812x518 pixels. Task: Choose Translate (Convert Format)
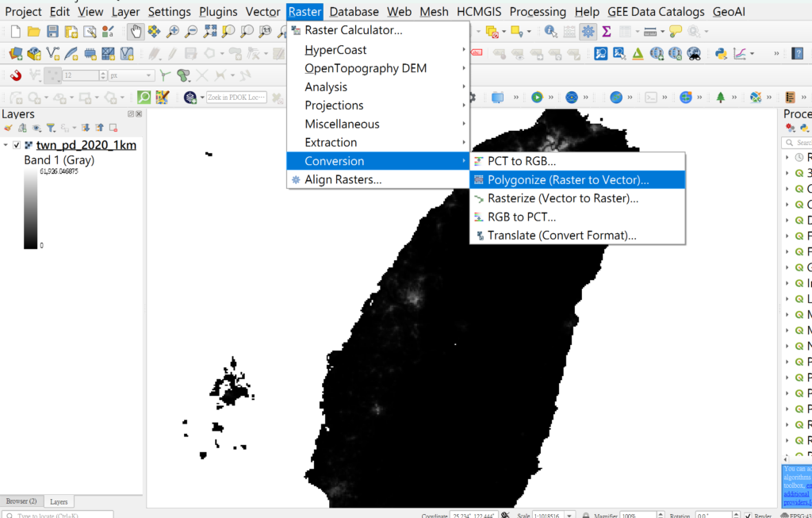[x=577, y=235]
